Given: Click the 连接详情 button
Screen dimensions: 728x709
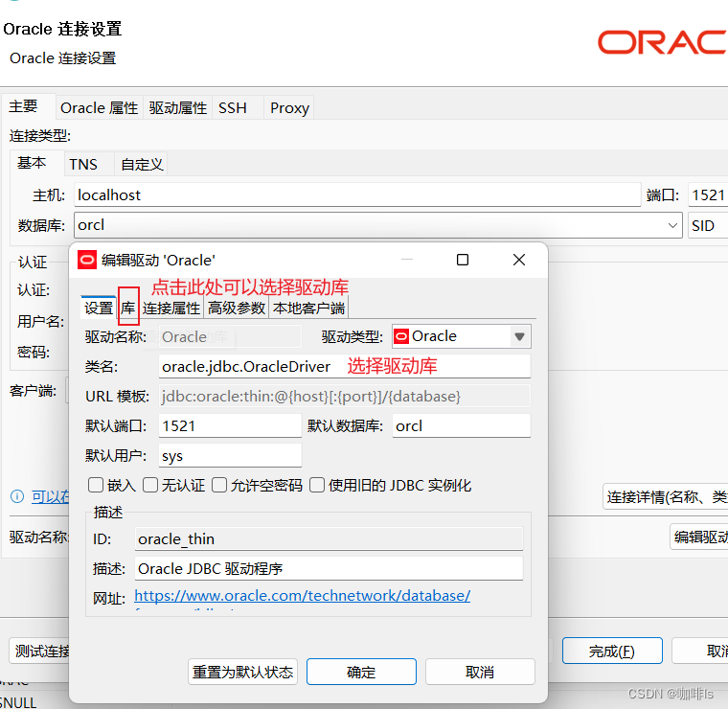Looking at the screenshot, I should (x=666, y=497).
